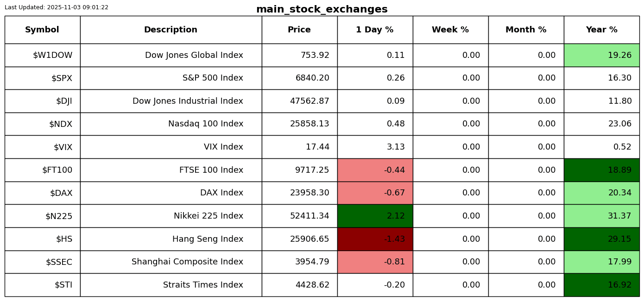Select the Nasdaq 100 Index description

[205, 124]
